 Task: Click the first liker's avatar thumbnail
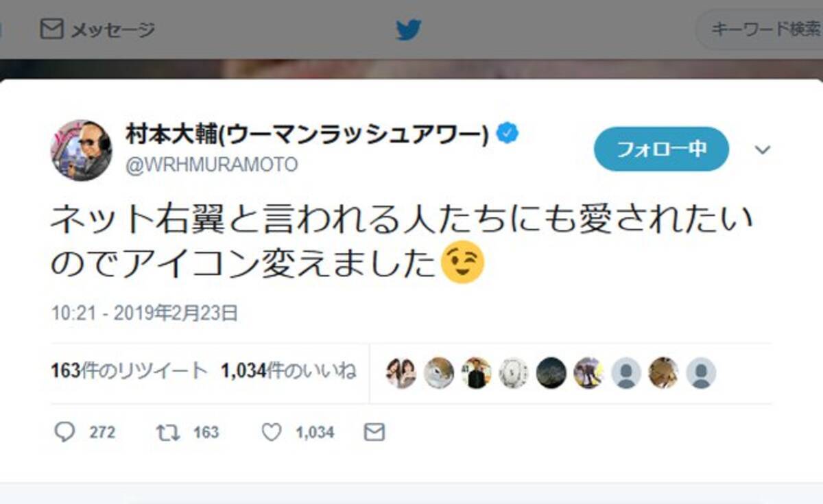pyautogui.click(x=401, y=373)
